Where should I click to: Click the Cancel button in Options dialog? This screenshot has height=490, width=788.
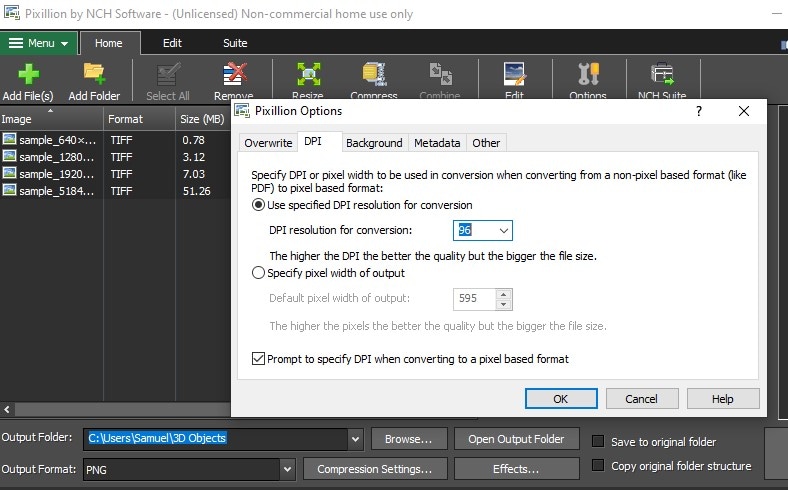coord(642,399)
